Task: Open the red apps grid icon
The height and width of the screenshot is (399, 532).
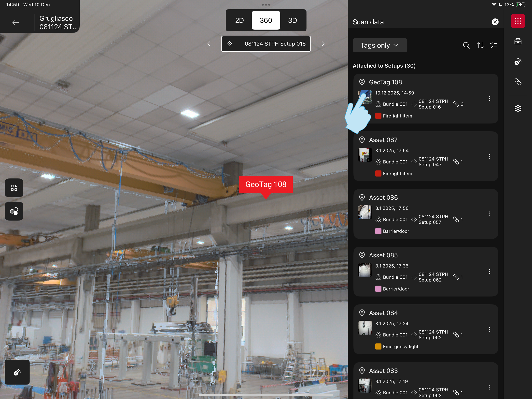Action: [x=517, y=21]
